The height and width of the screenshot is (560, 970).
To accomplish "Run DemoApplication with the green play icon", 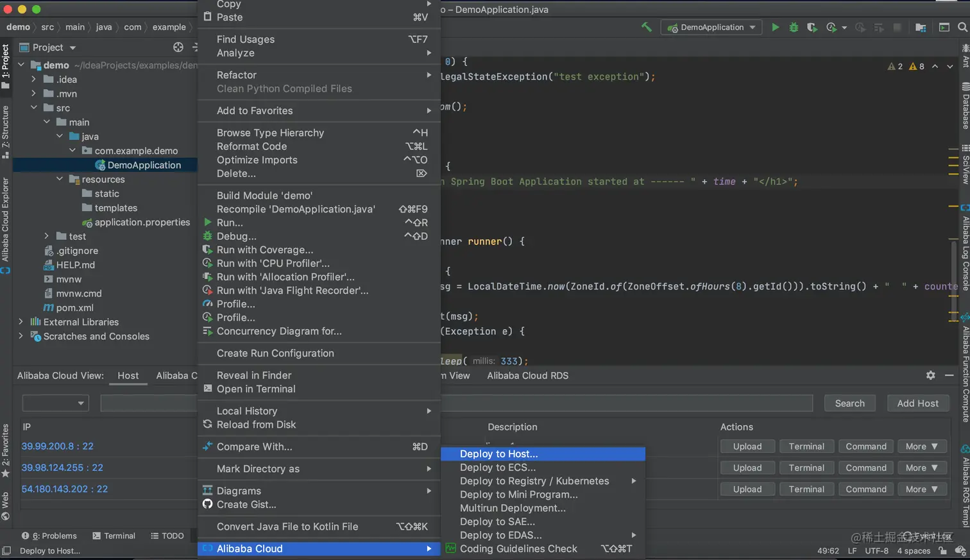I will coord(775,27).
